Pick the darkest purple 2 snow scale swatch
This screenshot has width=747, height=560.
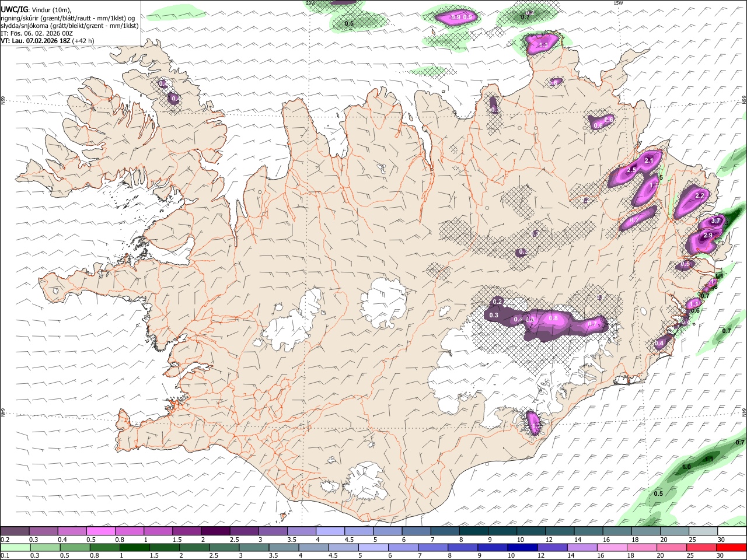pos(215,531)
